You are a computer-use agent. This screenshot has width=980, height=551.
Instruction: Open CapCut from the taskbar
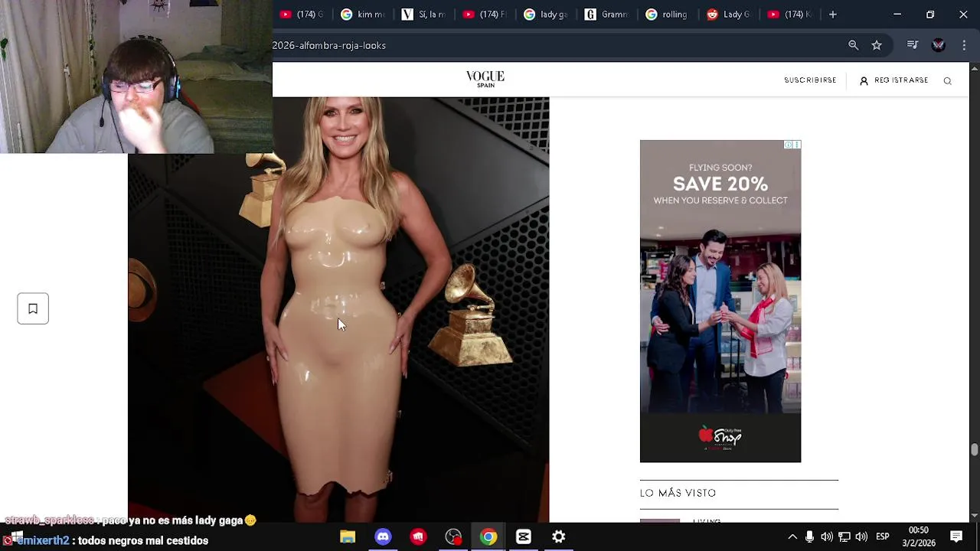[x=524, y=536]
